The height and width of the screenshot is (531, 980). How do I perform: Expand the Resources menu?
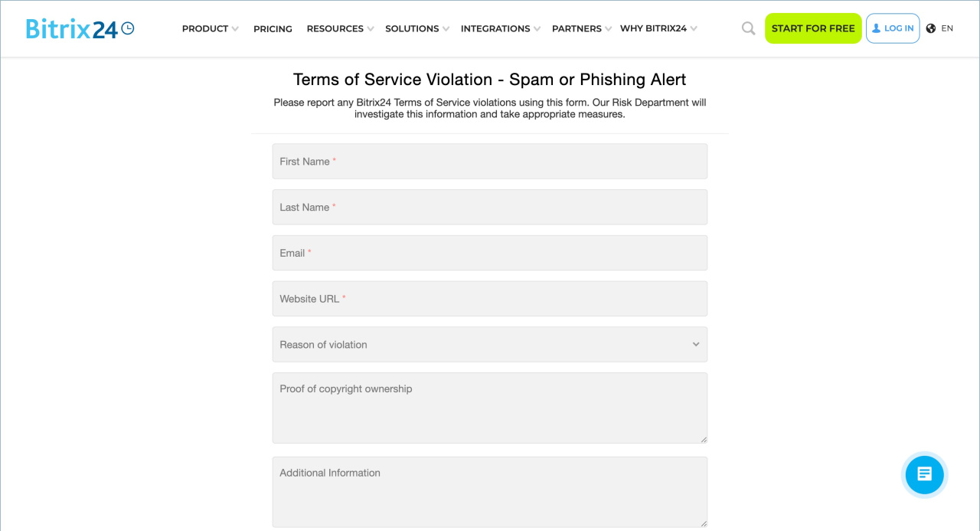click(x=340, y=28)
